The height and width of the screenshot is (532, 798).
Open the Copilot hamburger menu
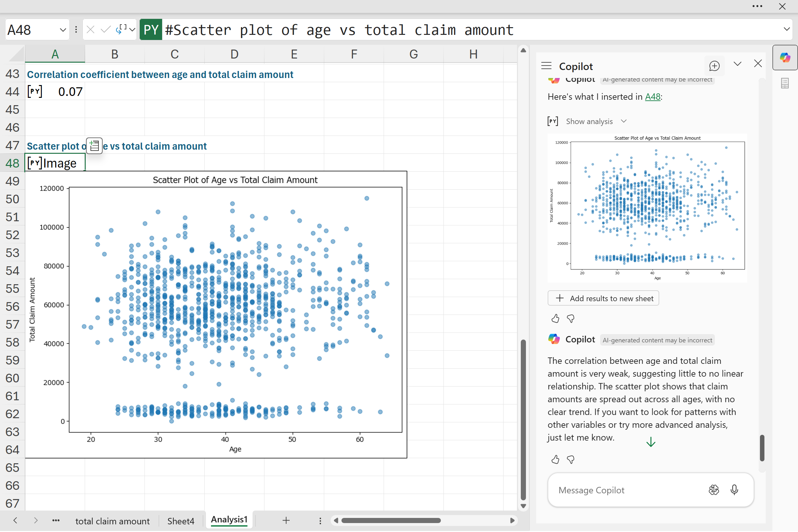pos(546,66)
